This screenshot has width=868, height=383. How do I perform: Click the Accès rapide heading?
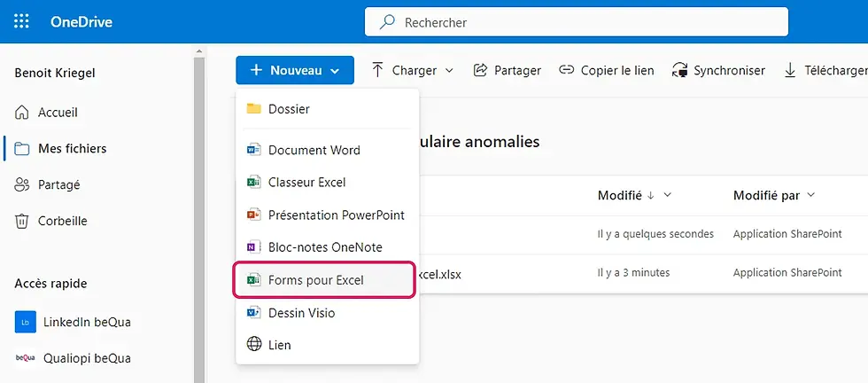(50, 284)
